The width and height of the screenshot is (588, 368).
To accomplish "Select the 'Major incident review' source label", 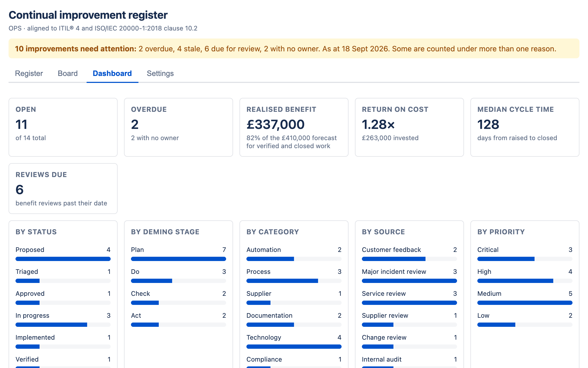I will coord(394,272).
